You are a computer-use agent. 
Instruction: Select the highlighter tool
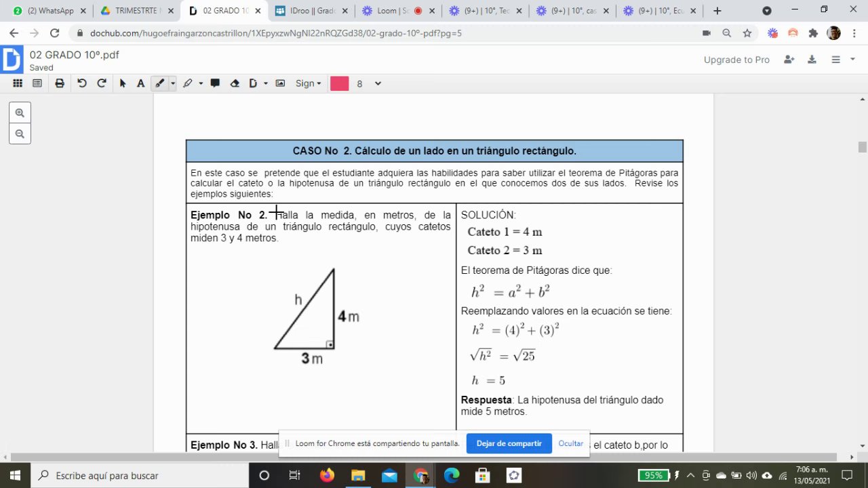coord(187,83)
